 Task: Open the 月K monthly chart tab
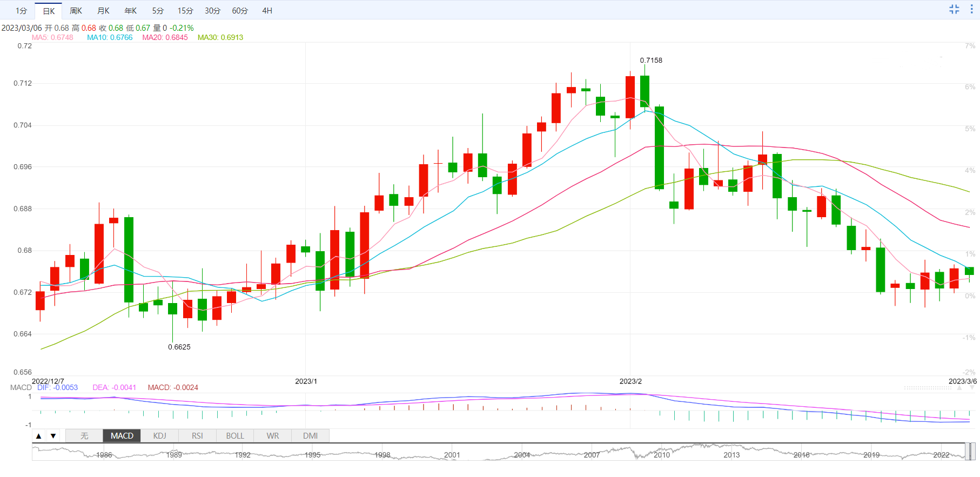(104, 11)
